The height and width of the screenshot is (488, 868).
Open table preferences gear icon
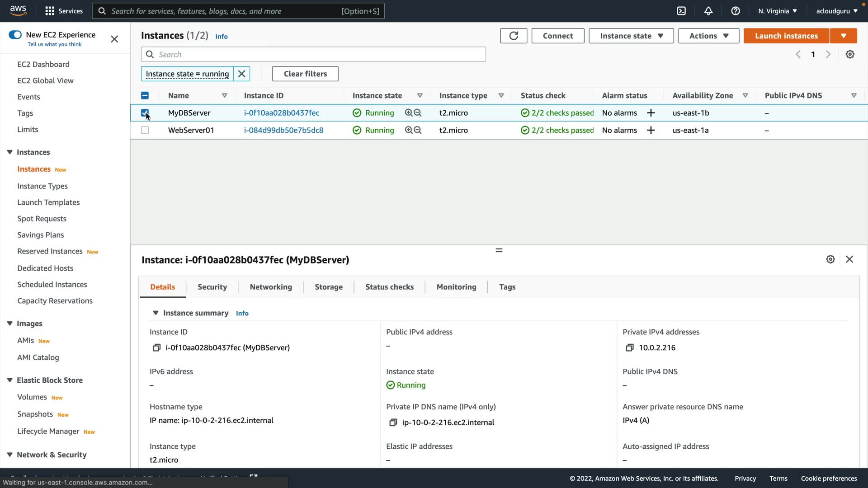click(x=850, y=54)
